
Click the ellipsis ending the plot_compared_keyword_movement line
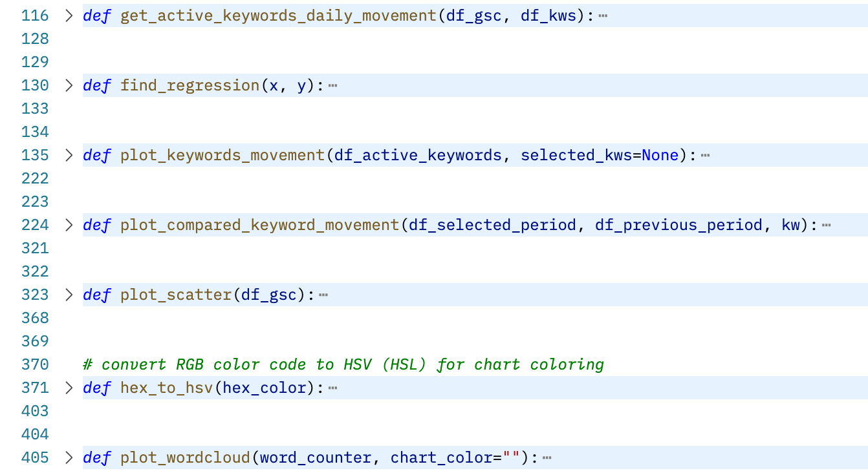click(x=826, y=225)
